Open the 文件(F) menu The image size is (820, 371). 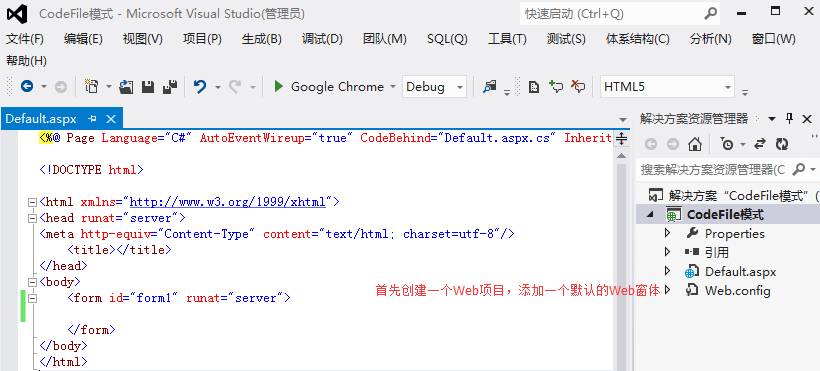(x=25, y=39)
